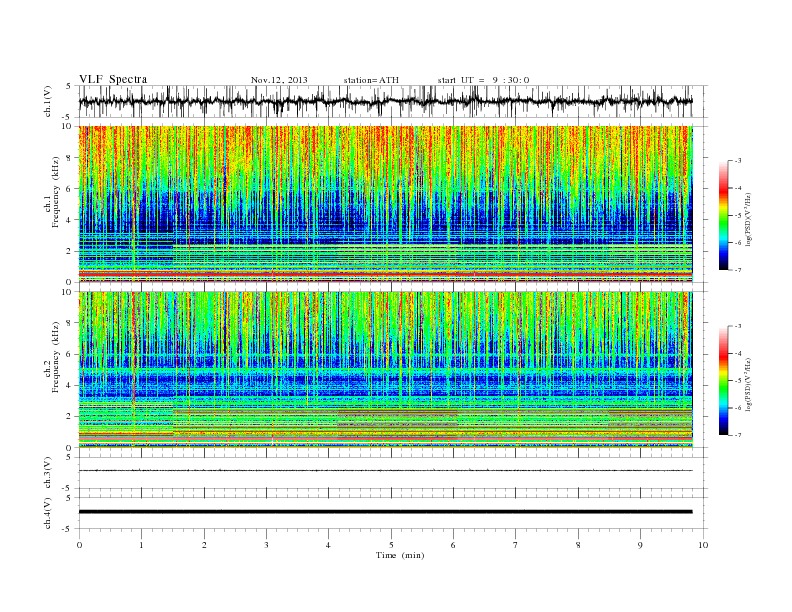This screenshot has width=792, height=612.
Task: Click time axis tick label "2"
Action: [x=204, y=545]
